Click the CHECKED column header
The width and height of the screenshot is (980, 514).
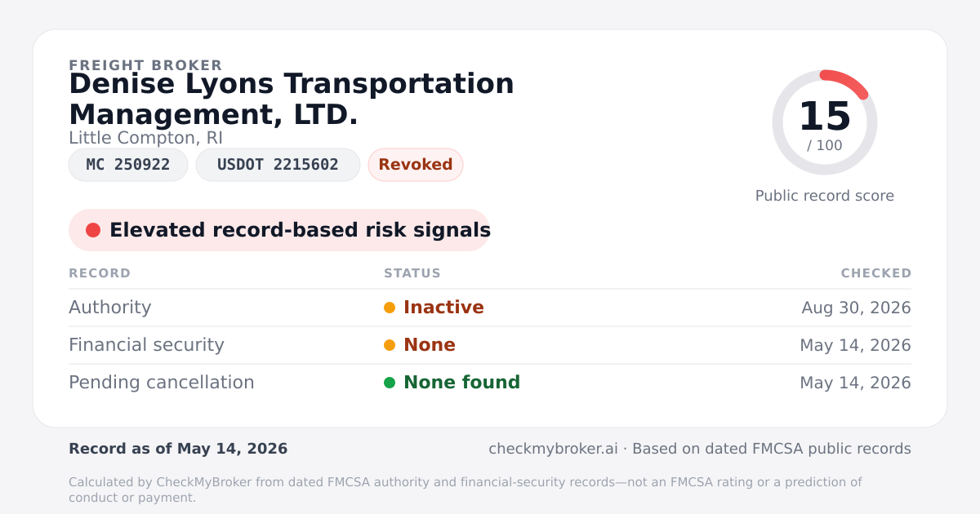coord(876,273)
